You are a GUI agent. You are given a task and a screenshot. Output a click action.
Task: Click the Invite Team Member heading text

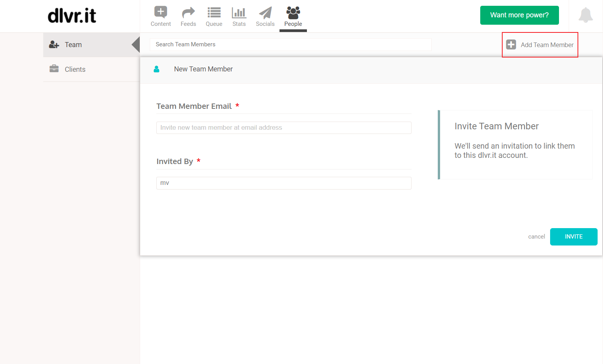[496, 126]
